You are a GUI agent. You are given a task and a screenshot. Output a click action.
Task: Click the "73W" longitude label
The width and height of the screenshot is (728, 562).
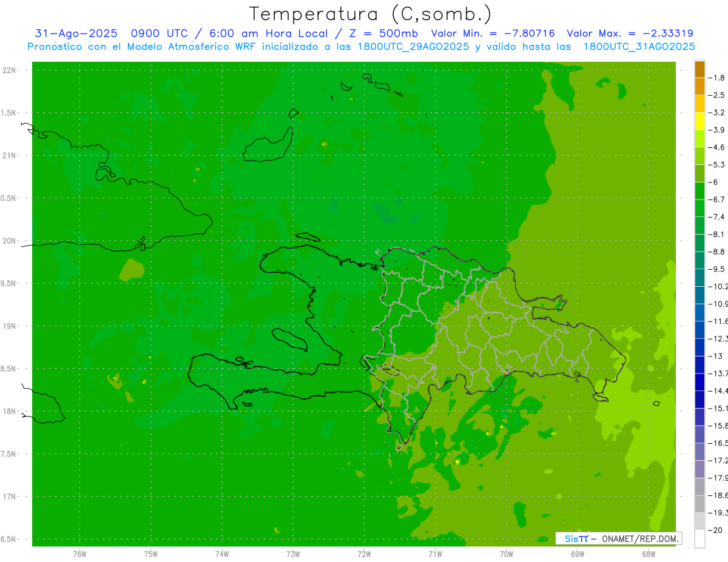[293, 554]
